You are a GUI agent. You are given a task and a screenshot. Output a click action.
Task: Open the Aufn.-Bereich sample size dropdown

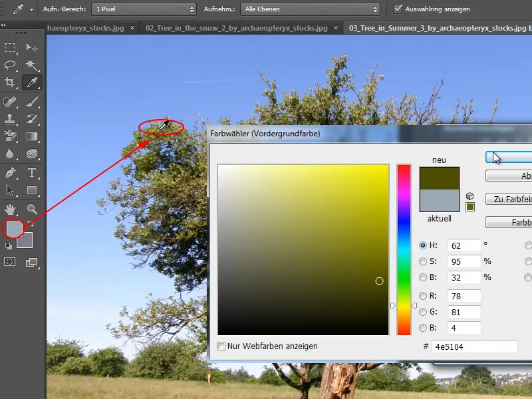(144, 9)
